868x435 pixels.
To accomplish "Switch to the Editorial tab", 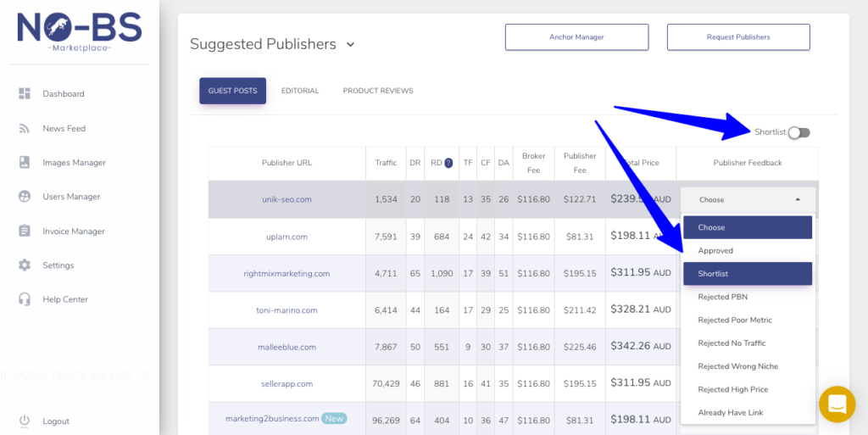I will [300, 91].
